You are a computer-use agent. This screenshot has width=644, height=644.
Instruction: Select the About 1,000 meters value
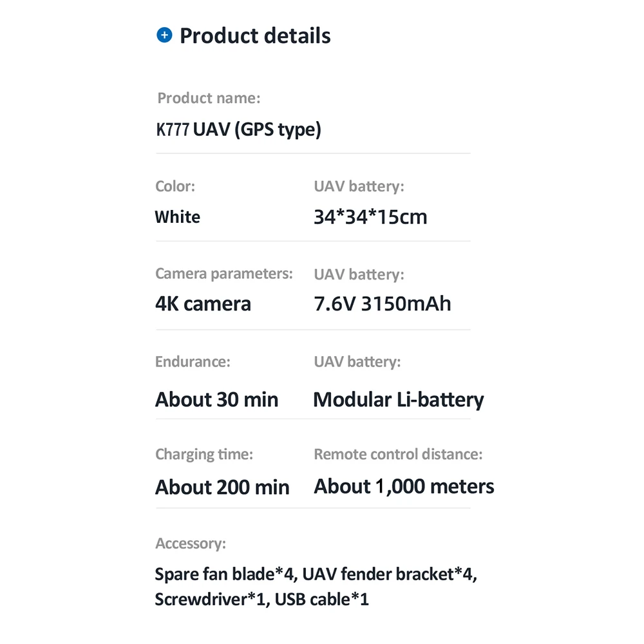404,487
